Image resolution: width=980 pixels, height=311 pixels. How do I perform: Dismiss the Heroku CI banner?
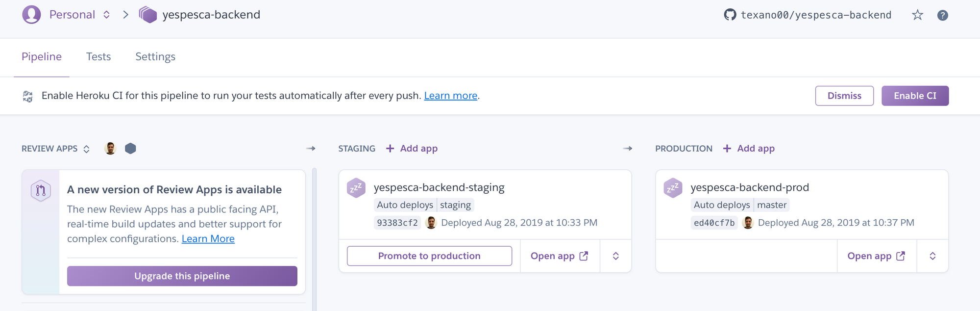[x=844, y=96]
